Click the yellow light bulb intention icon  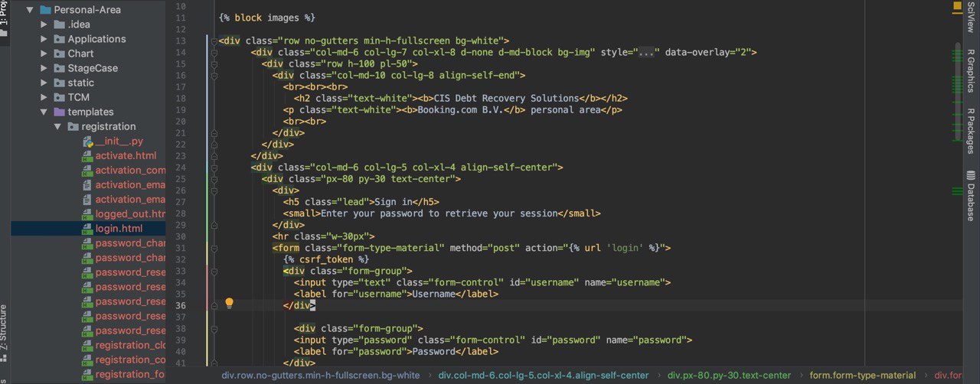(x=228, y=303)
